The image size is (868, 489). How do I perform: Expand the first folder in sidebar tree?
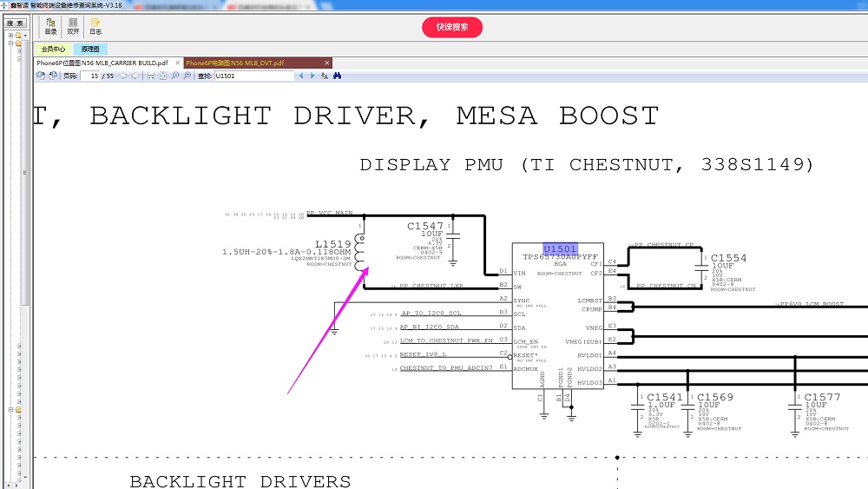tap(10, 35)
